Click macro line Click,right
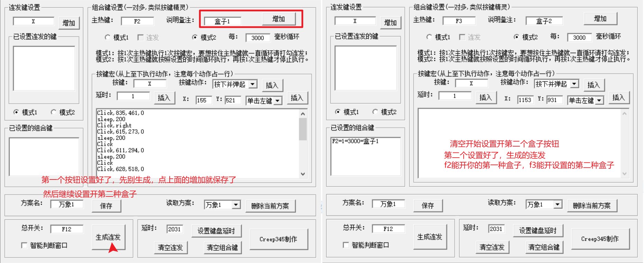The width and height of the screenshot is (644, 263). click(114, 125)
